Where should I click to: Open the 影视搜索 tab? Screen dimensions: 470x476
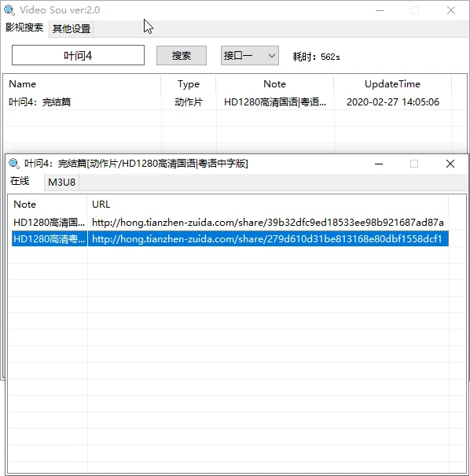24,28
